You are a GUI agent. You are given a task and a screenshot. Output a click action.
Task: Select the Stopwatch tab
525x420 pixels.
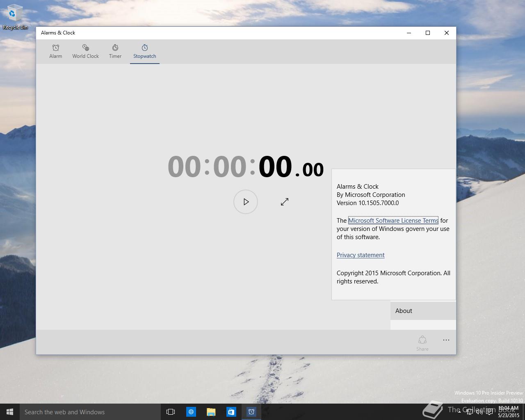tap(145, 52)
